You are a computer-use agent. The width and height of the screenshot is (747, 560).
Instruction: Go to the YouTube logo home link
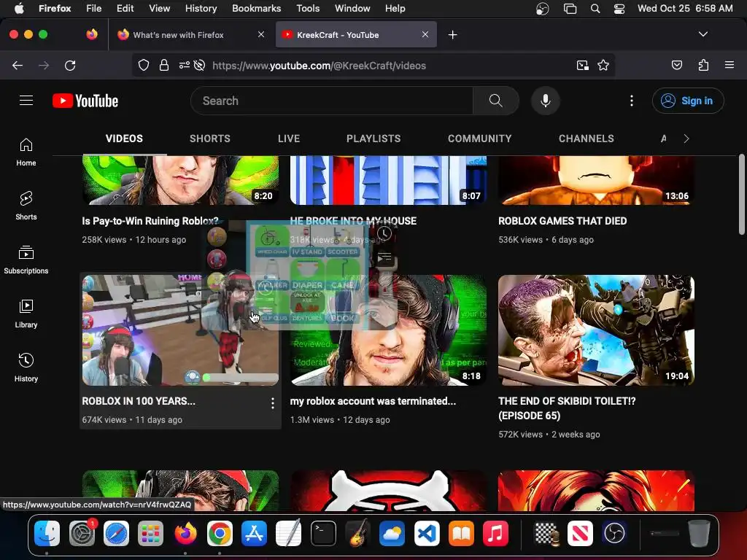point(85,101)
